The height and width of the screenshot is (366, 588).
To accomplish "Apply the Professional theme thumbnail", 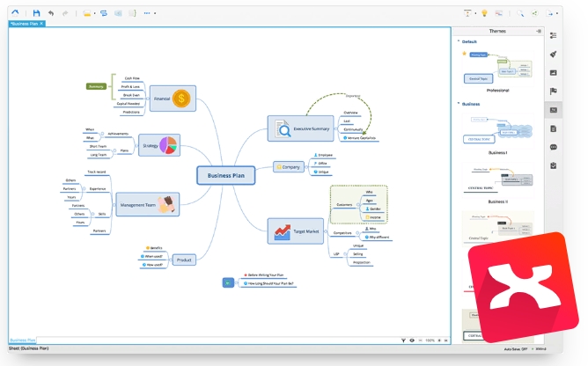I will coord(498,69).
